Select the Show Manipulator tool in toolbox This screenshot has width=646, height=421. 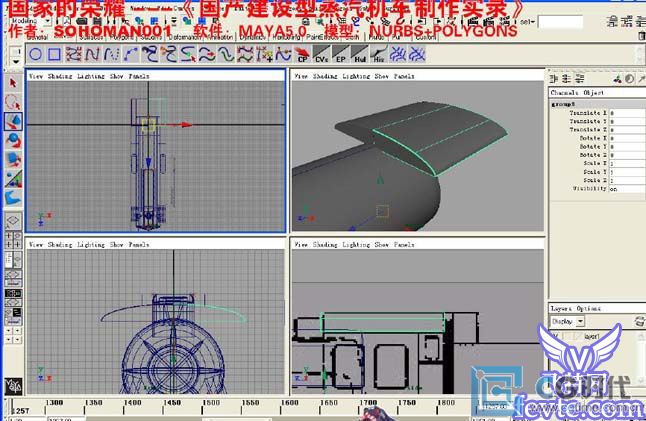(x=13, y=179)
